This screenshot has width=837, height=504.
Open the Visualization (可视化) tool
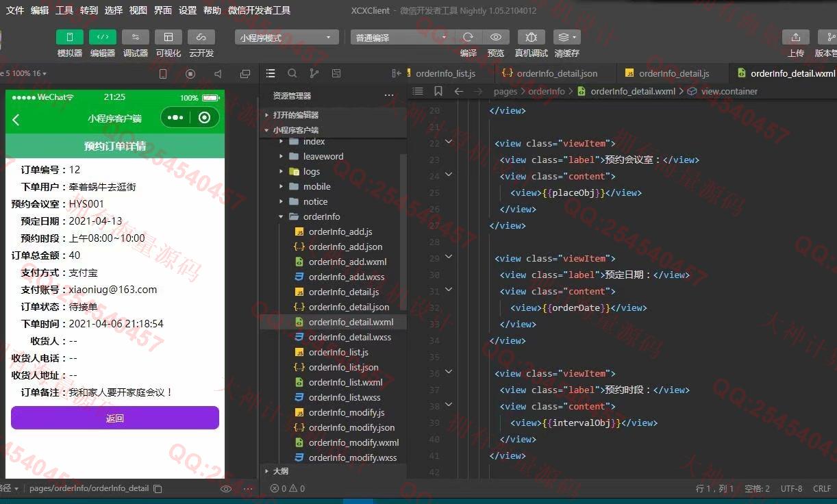168,37
